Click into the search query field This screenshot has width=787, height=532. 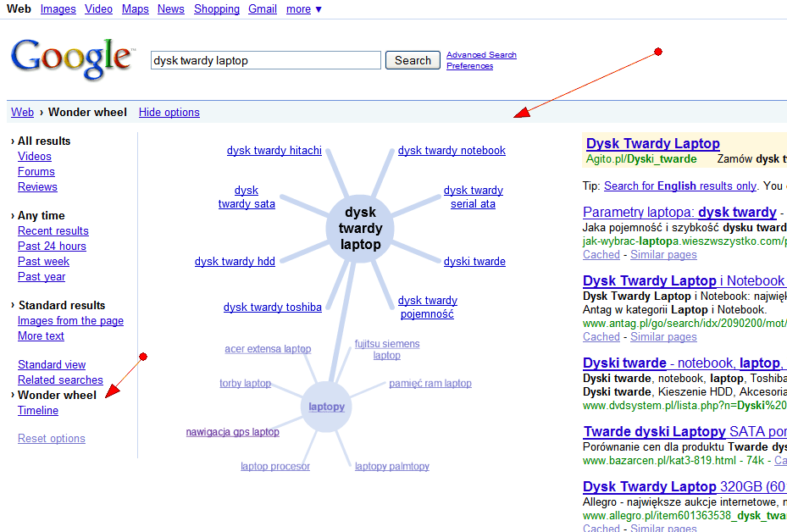point(265,60)
